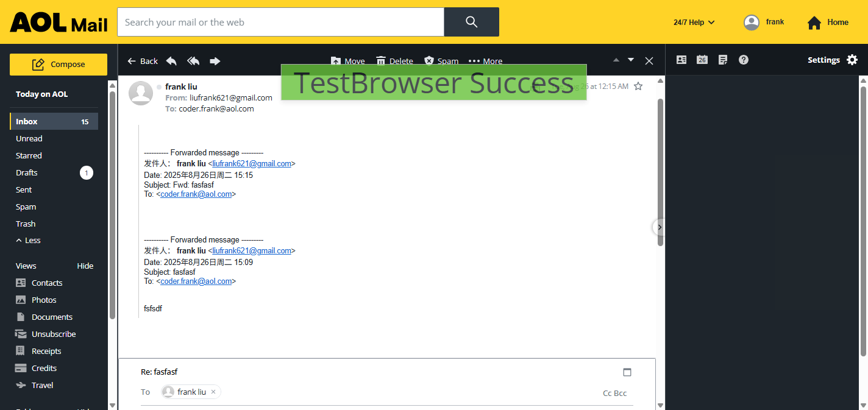Click the mail search input field

pos(280,23)
